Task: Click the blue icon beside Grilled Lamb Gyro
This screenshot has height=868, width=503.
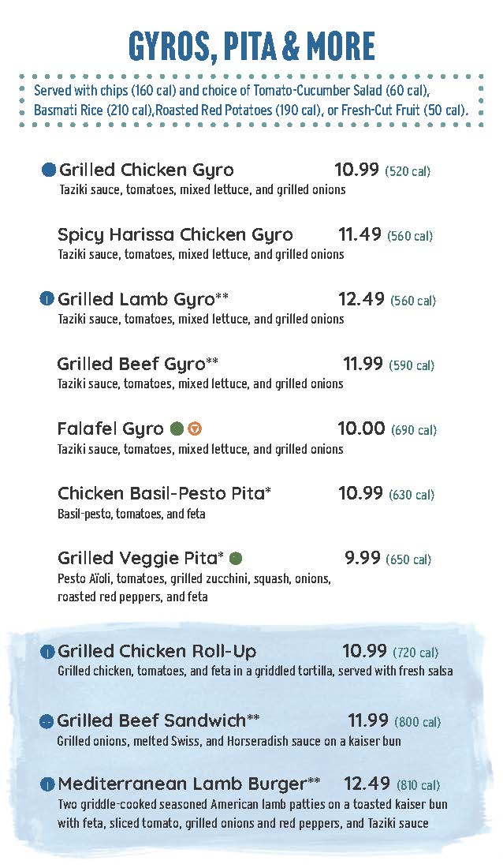Action: pyautogui.click(x=47, y=299)
